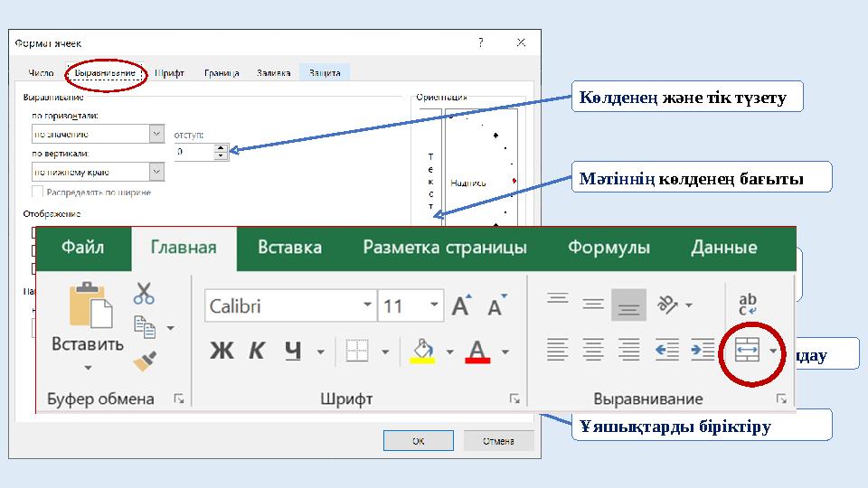Align text right horizontally
Image resolution: width=868 pixels, height=488 pixels.
pyautogui.click(x=628, y=351)
